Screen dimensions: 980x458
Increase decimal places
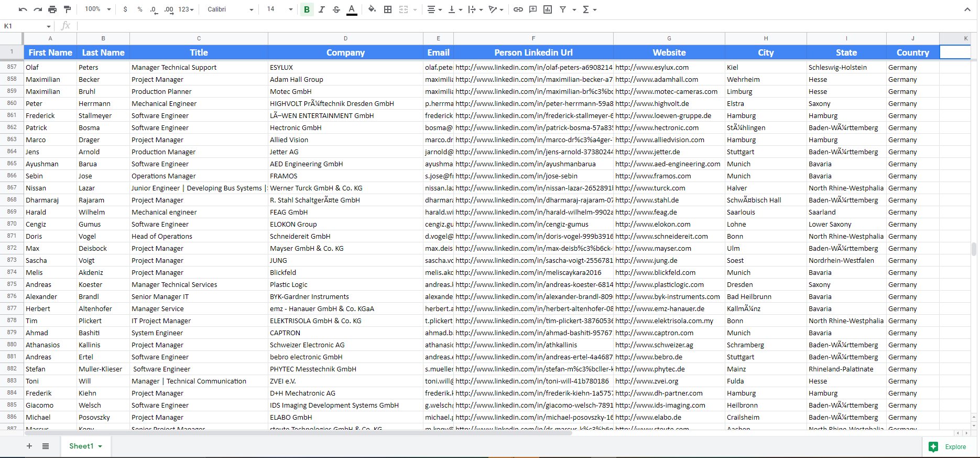pos(169,9)
